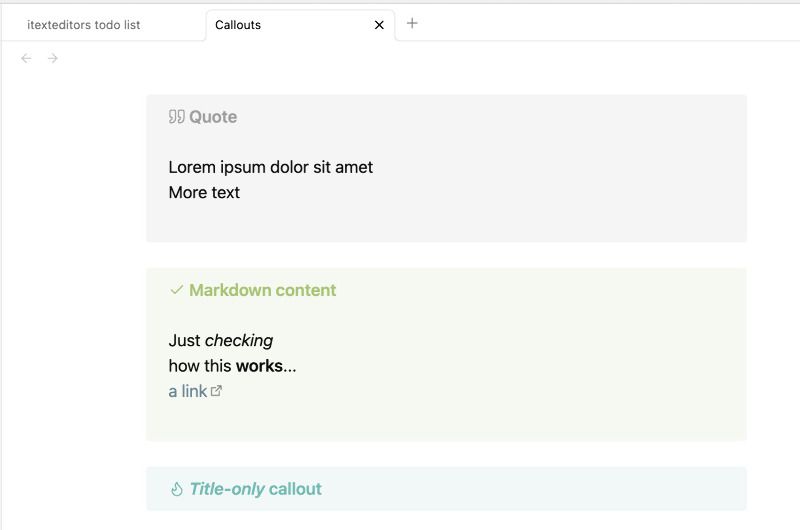This screenshot has width=800, height=530.
Task: Click the italic 'Title-only' text
Action: click(x=227, y=489)
